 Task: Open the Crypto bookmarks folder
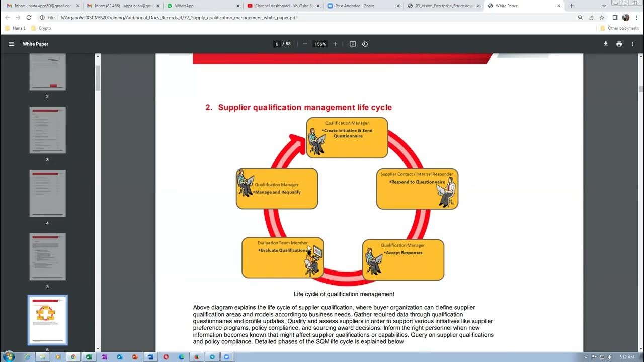pos(41,28)
